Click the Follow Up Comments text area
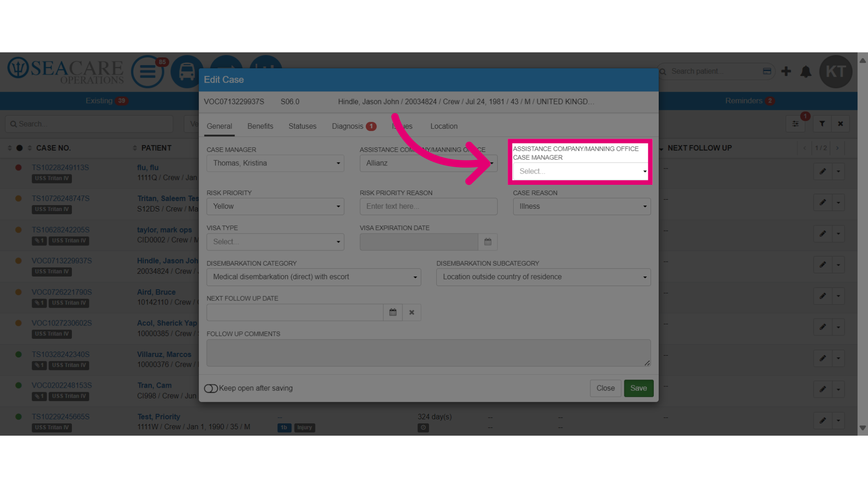This screenshot has width=868, height=488. pos(429,353)
